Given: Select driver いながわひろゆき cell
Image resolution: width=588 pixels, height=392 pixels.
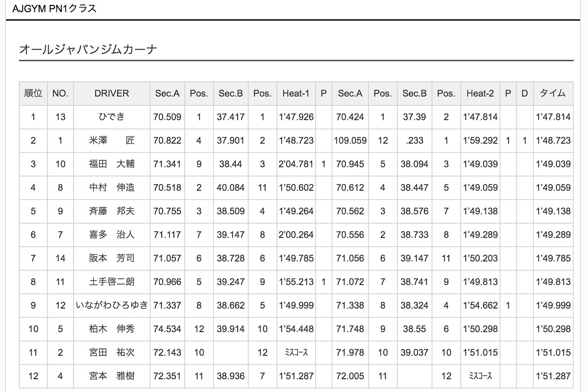Looking at the screenshot, I should [x=112, y=305].
